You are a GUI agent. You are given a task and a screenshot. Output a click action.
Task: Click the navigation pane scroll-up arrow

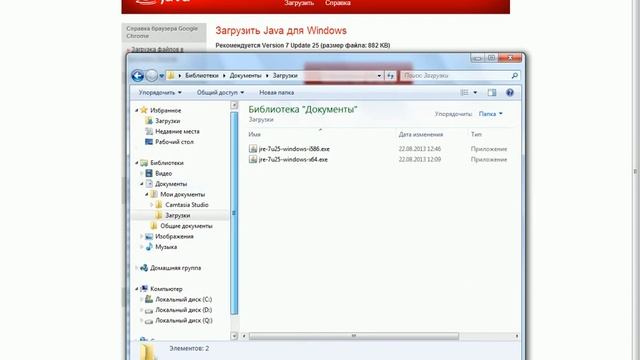234,105
